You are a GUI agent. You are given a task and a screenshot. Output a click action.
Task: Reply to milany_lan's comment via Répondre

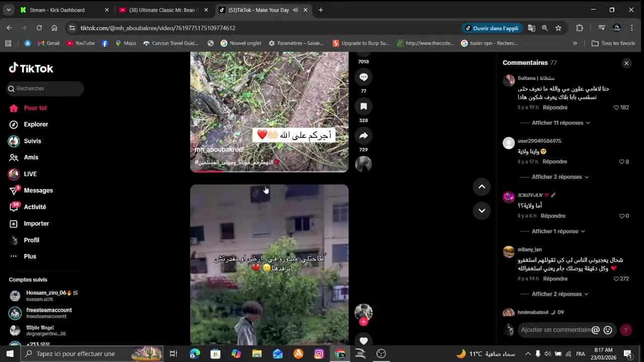(555, 279)
